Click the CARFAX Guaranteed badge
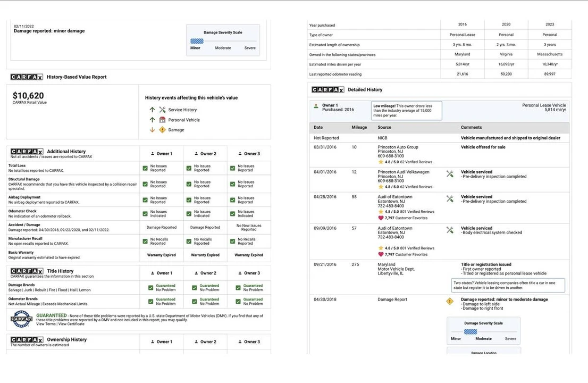The width and height of the screenshot is (588, 383). pos(22,319)
